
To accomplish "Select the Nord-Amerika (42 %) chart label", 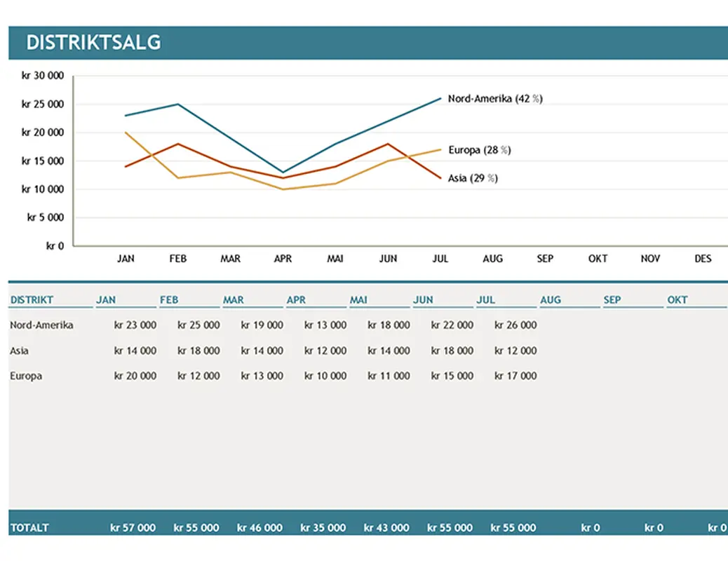I will 494,99.
